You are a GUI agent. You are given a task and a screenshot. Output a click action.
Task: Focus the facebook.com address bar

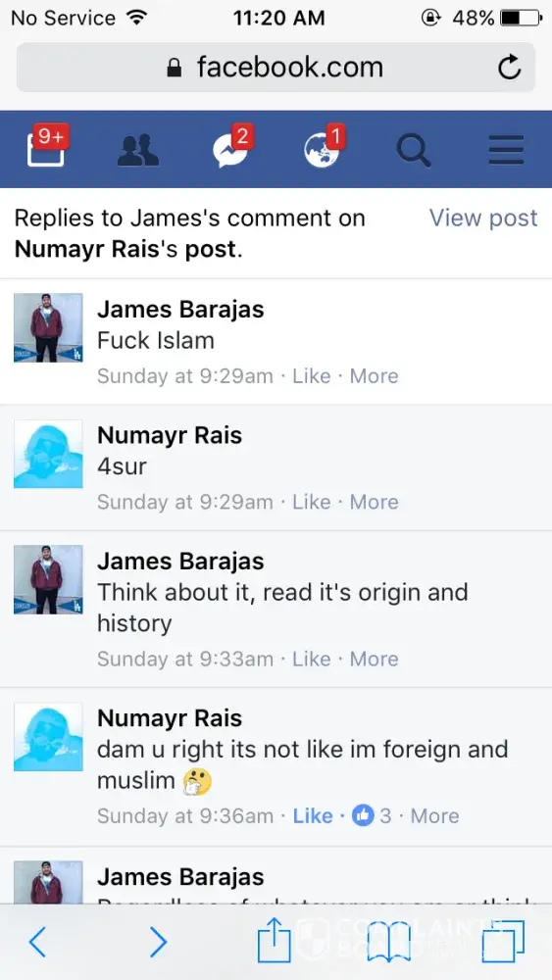276,68
